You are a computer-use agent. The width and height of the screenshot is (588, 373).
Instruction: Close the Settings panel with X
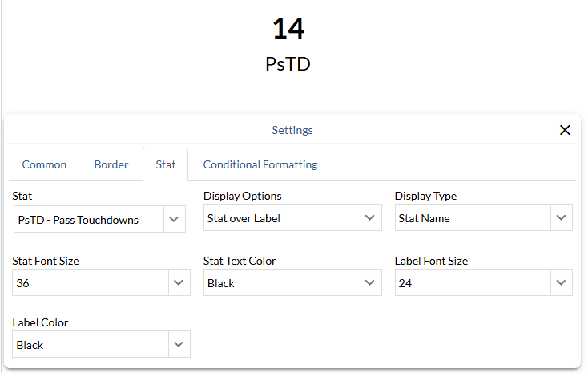pos(565,130)
